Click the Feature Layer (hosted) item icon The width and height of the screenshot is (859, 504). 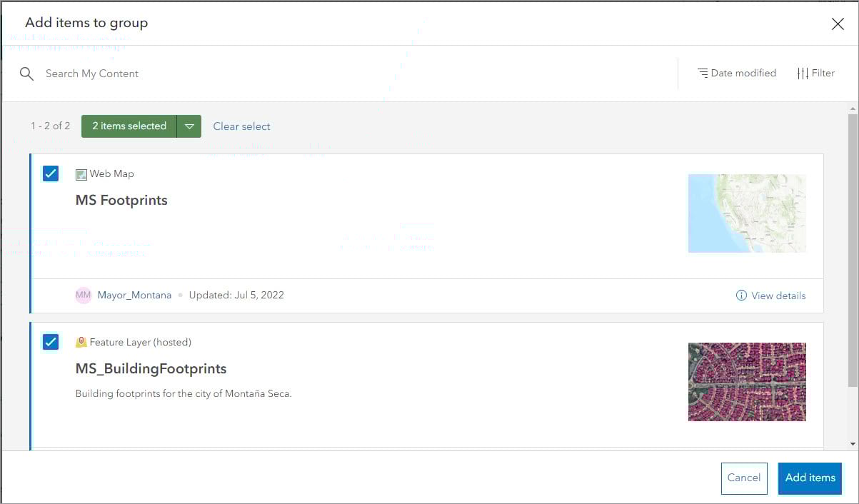click(80, 342)
